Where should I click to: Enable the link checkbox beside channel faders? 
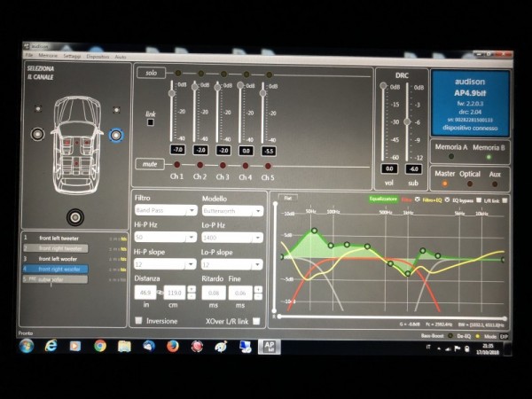click(x=151, y=122)
